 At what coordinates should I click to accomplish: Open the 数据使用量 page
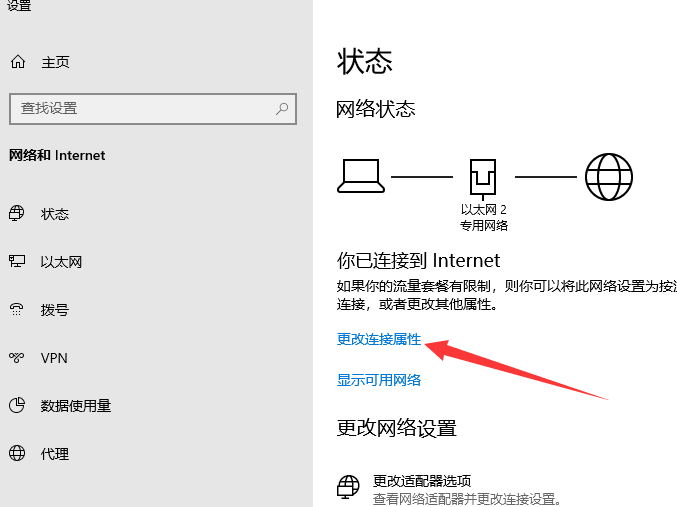click(x=76, y=406)
